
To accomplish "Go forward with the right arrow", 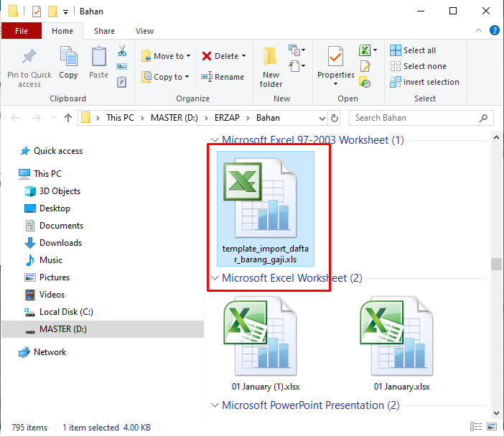I will pyautogui.click(x=37, y=118).
